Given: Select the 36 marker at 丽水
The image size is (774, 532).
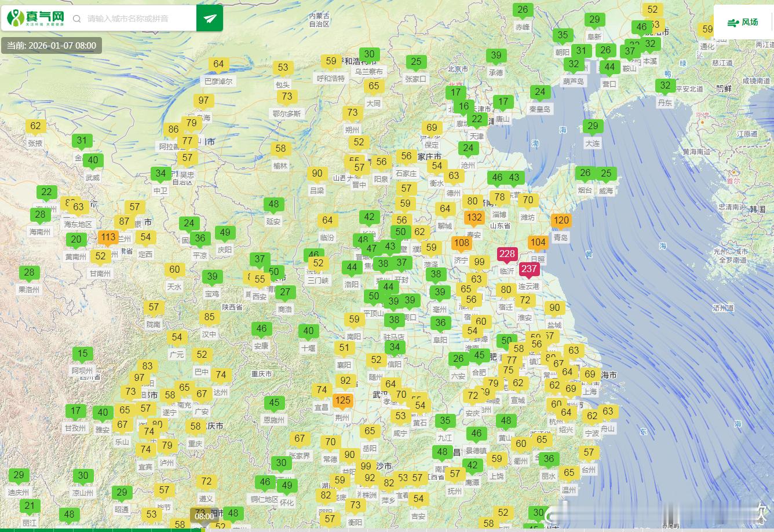Looking at the screenshot, I should coord(549,460).
